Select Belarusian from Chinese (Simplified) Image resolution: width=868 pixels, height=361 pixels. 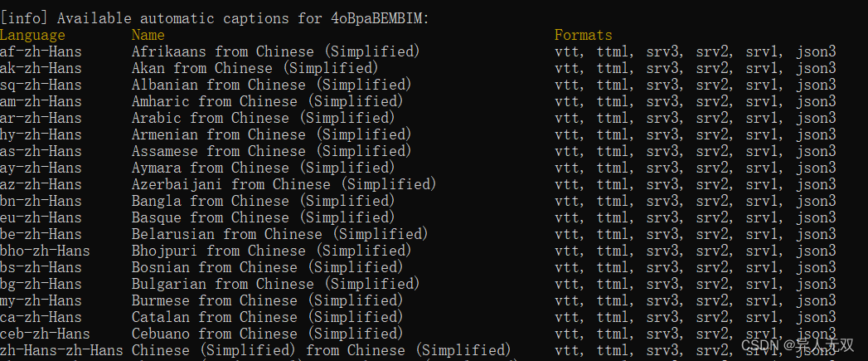point(279,235)
